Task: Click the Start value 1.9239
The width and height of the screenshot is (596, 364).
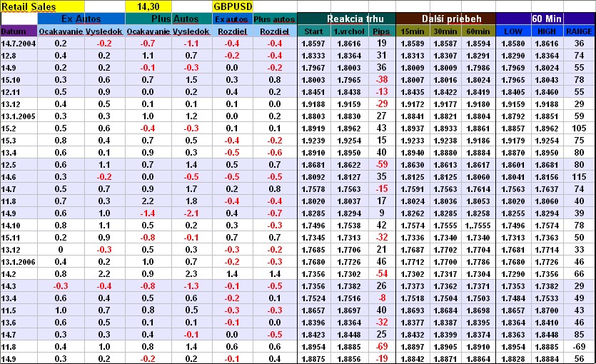Action: click(x=313, y=141)
